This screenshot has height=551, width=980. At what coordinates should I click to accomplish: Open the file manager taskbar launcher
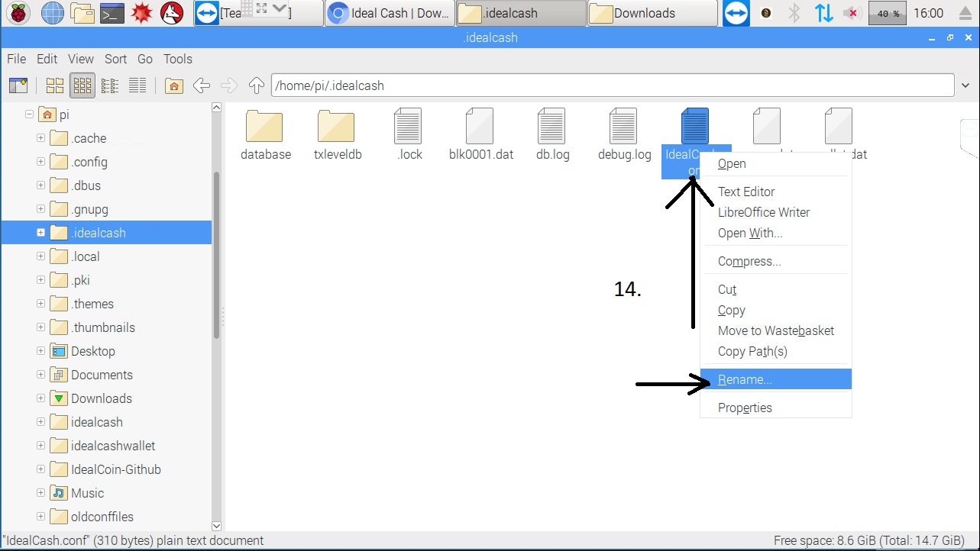[82, 13]
